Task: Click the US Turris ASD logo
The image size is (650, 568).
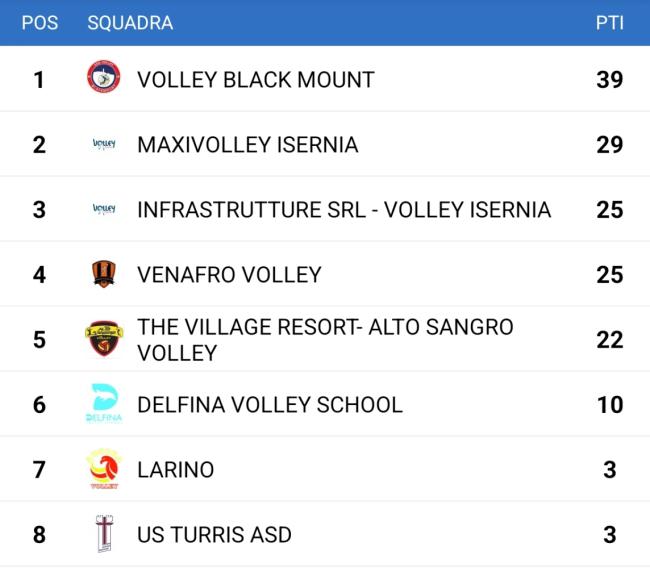Action: pyautogui.click(x=104, y=534)
